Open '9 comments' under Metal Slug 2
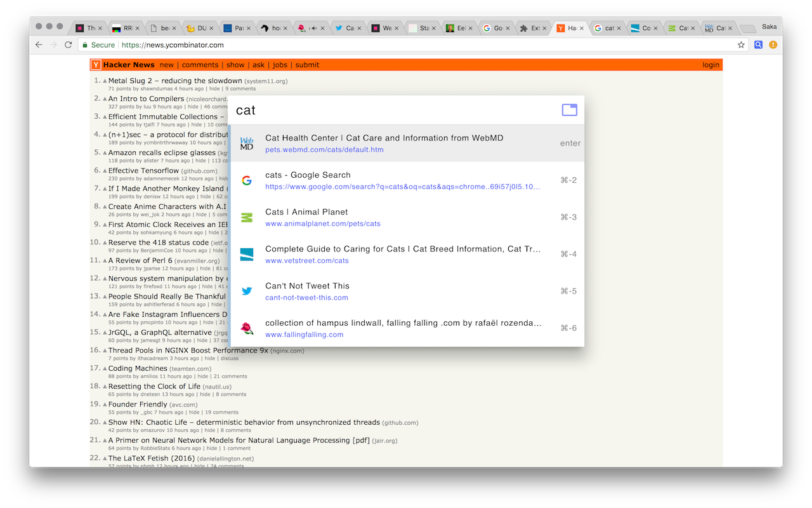 pos(241,89)
